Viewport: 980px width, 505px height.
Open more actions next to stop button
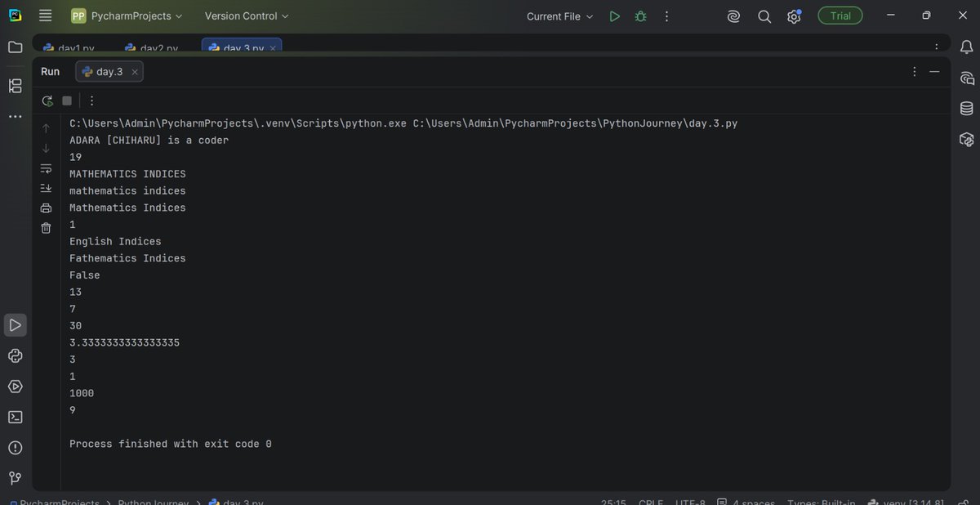91,101
